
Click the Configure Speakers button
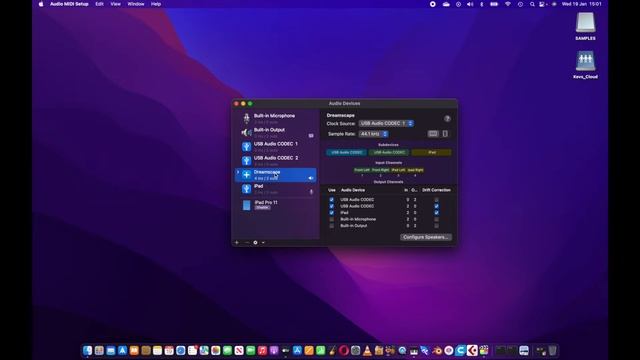click(426, 237)
